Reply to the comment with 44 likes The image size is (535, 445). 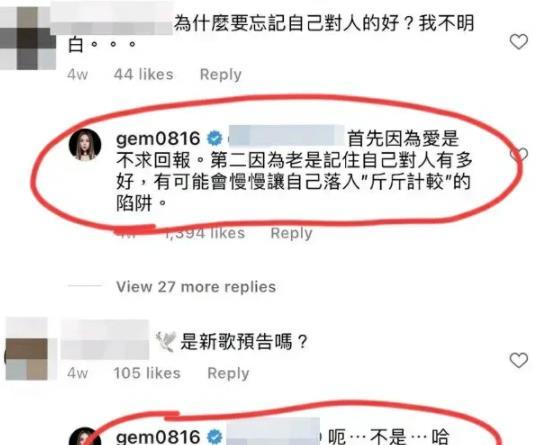pyautogui.click(x=221, y=74)
